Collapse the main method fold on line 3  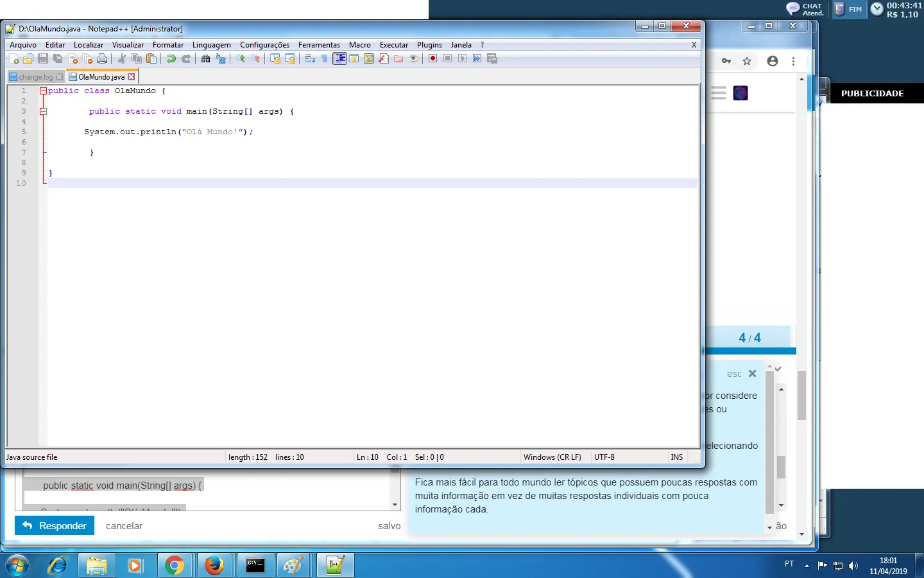[x=43, y=111]
